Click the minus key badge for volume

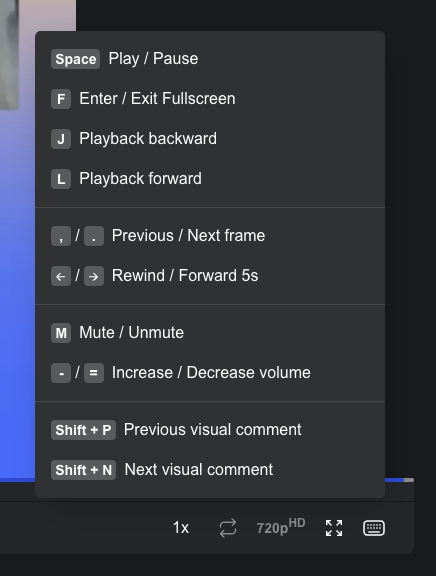[x=61, y=373]
